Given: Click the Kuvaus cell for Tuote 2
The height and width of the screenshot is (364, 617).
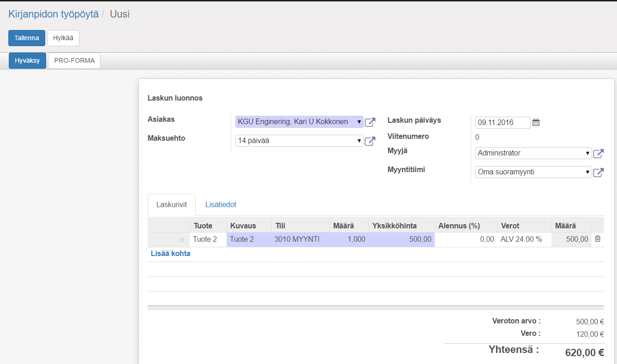Looking at the screenshot, I should click(x=249, y=239).
